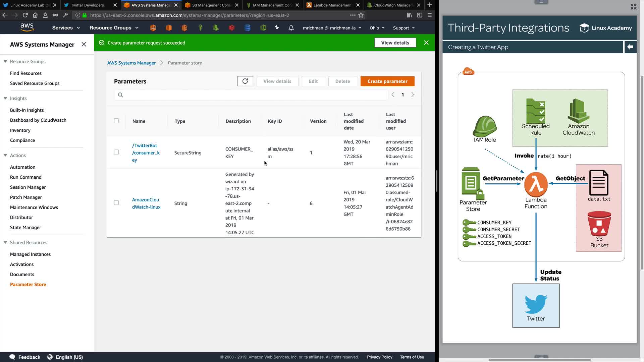
Task: Click the back arrow on slide panel
Action: (630, 47)
